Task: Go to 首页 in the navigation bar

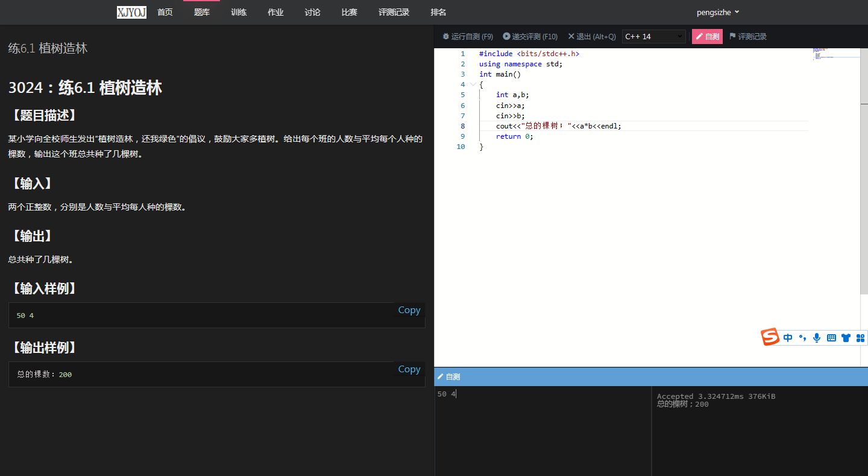Action: 165,12
